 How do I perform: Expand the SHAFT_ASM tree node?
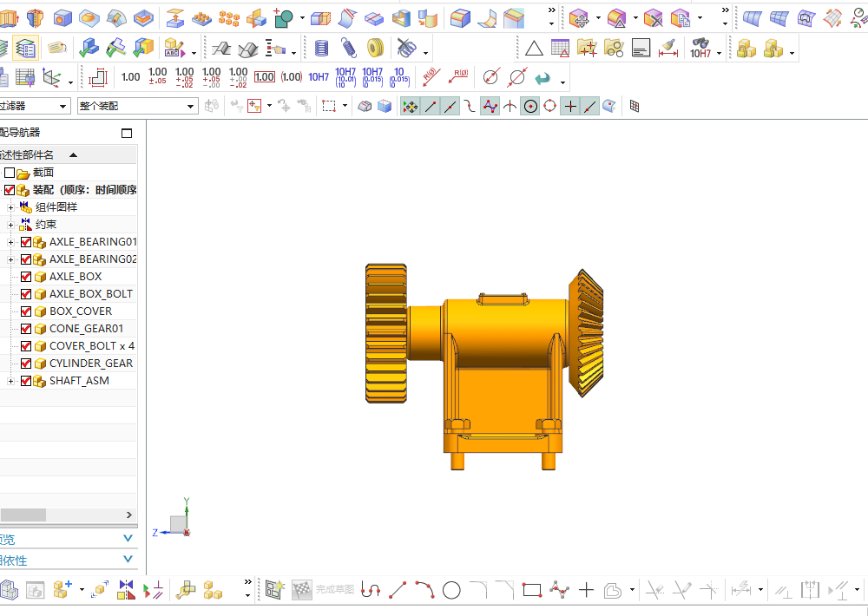tap(10, 381)
